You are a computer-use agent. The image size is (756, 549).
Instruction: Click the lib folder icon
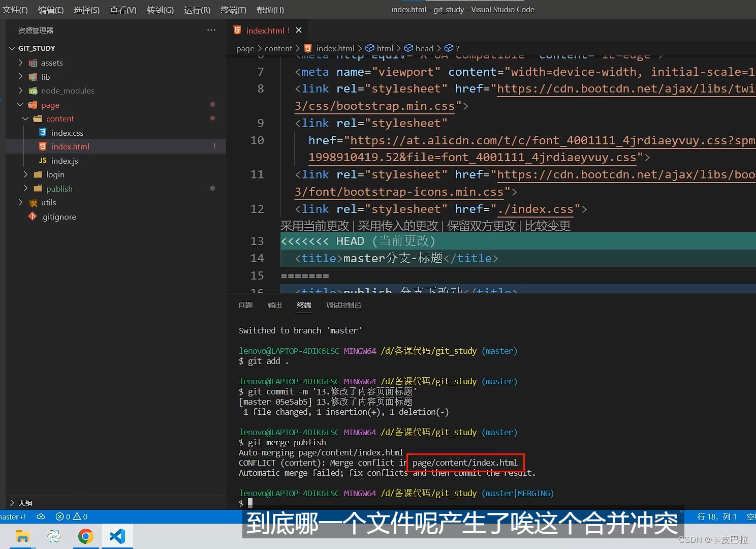click(x=33, y=77)
